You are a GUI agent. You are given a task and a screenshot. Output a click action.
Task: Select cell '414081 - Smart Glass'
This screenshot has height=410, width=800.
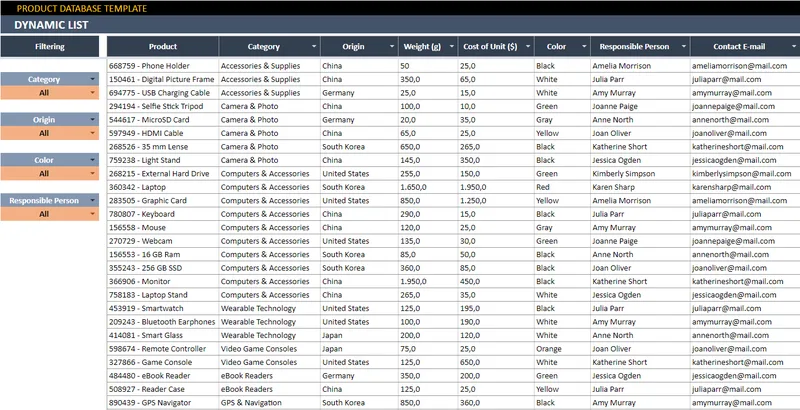click(163, 335)
